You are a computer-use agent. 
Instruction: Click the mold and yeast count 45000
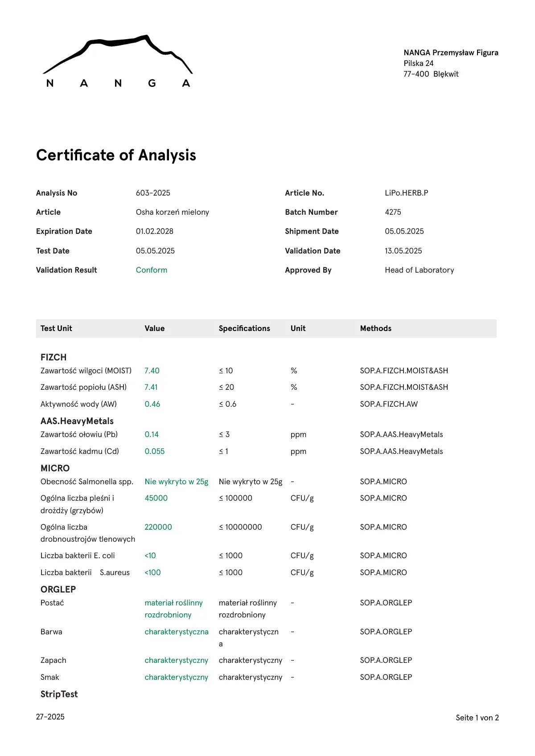(x=156, y=498)
